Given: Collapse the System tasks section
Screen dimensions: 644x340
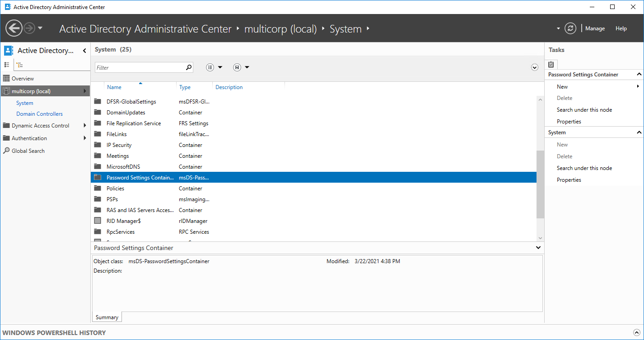Looking at the screenshot, I should point(639,132).
